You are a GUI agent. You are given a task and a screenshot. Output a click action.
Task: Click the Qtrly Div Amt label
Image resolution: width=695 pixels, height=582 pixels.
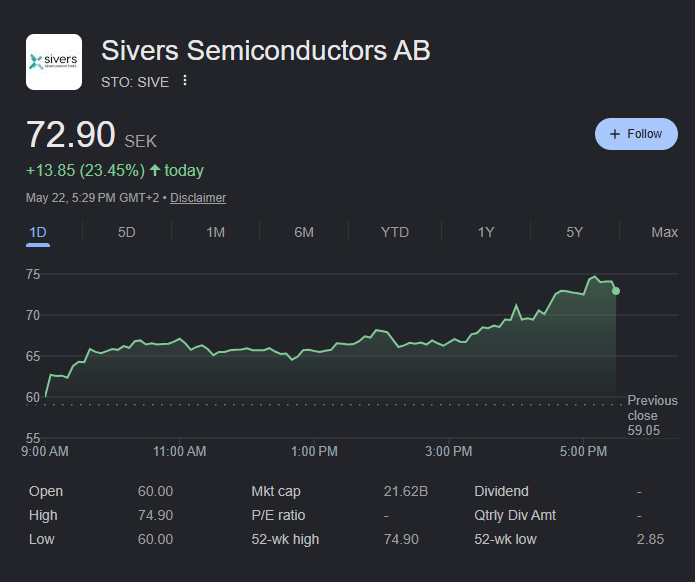click(515, 515)
